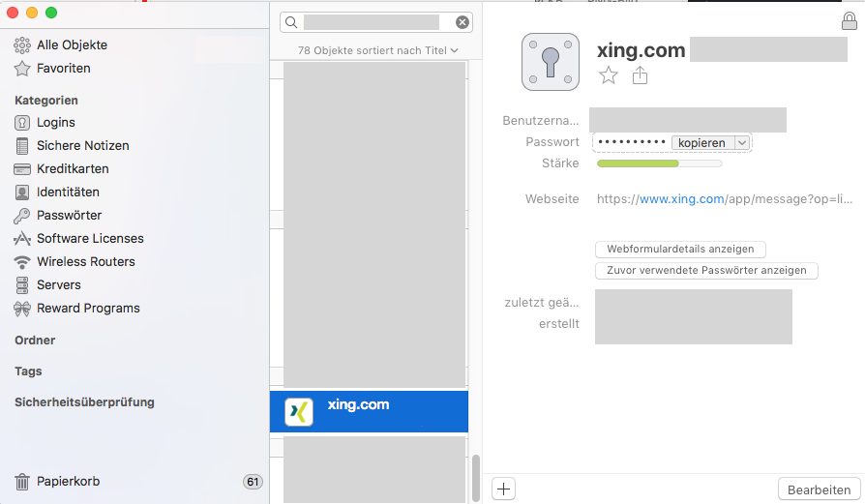Click the large login keyhole item icon
The image size is (865, 504).
551,62
